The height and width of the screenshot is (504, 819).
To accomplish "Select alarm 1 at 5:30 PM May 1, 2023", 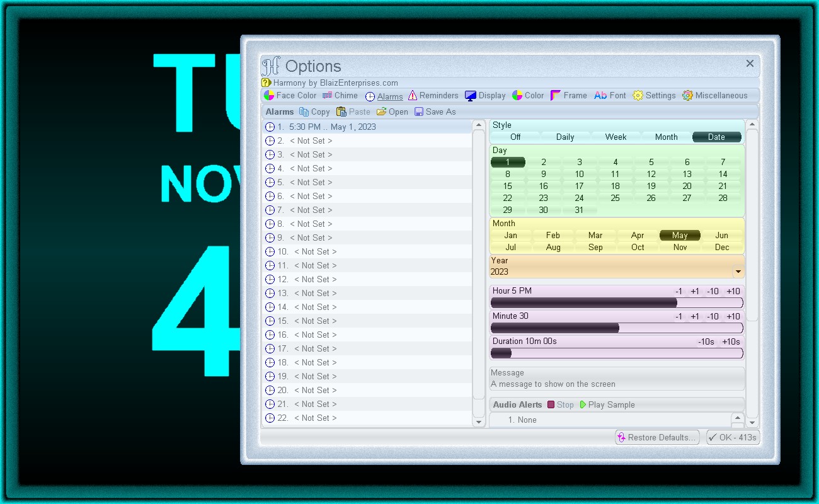I will (367, 127).
